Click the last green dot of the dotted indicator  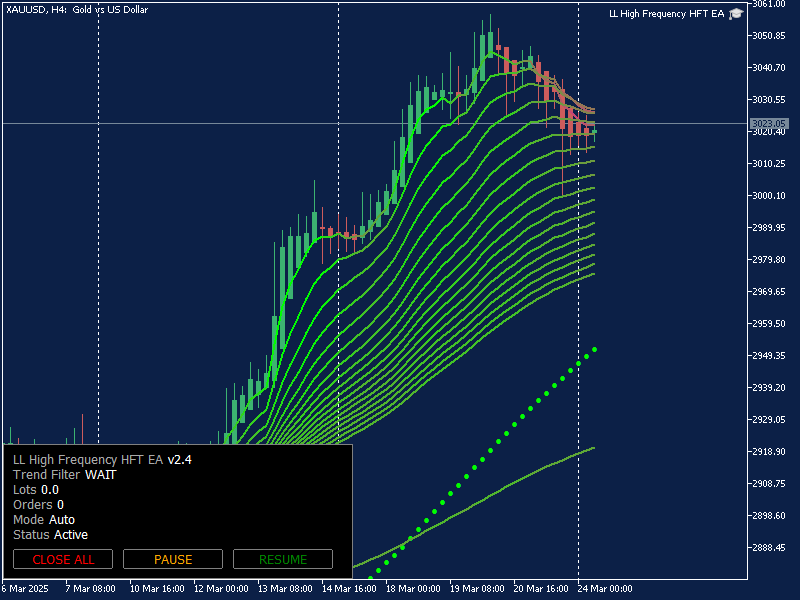[594, 349]
